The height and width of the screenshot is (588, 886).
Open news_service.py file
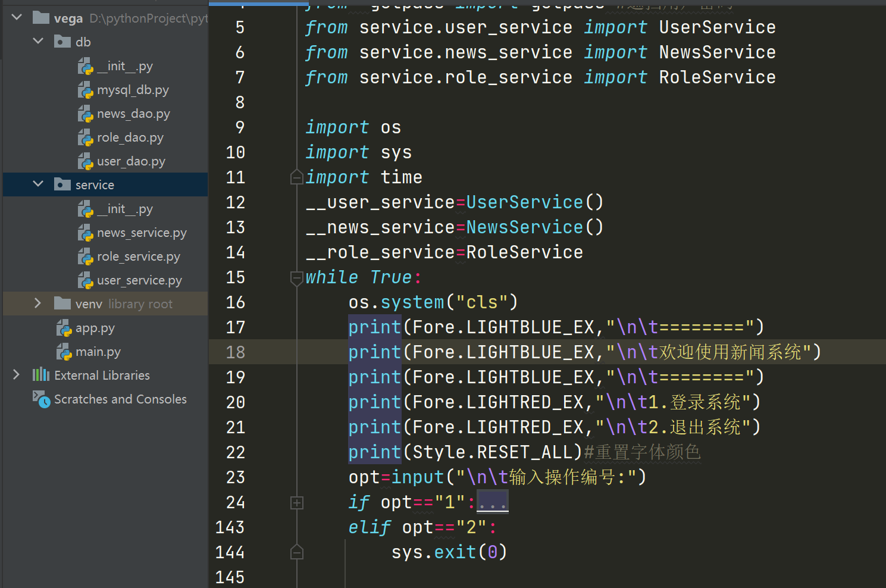click(x=142, y=233)
